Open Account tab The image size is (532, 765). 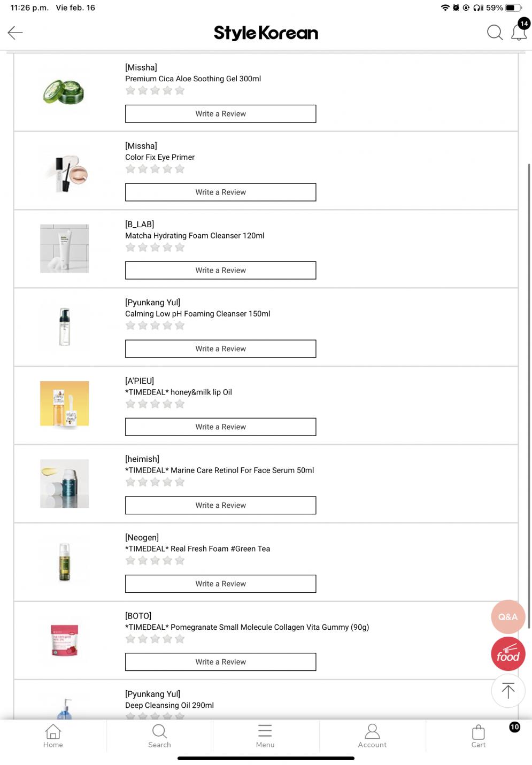pos(372,736)
